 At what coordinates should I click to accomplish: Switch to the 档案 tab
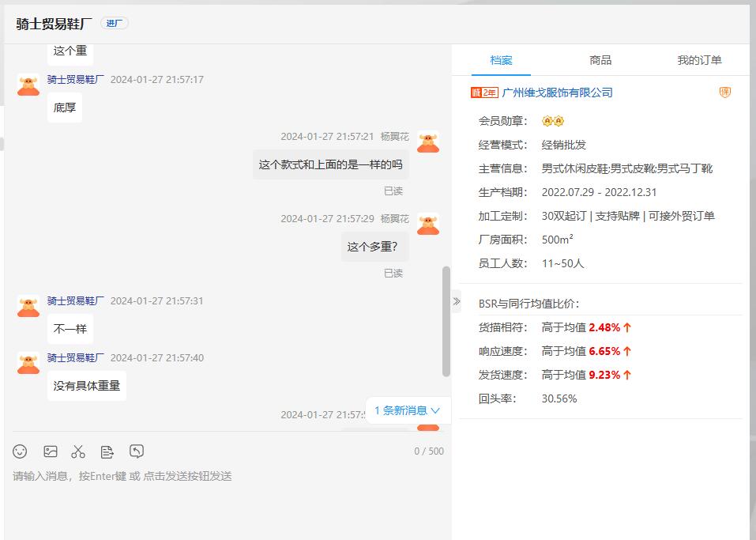click(x=501, y=60)
